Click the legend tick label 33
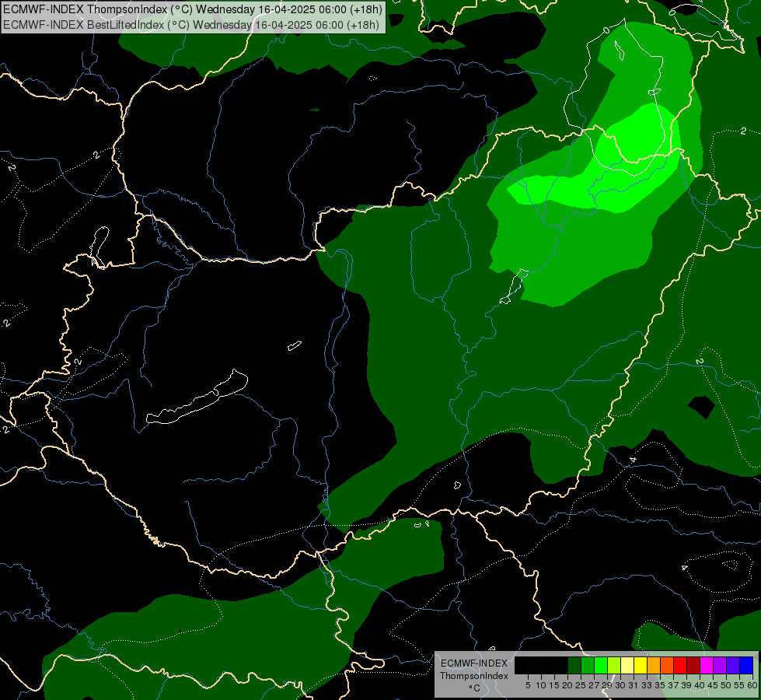The image size is (761, 700). (647, 685)
